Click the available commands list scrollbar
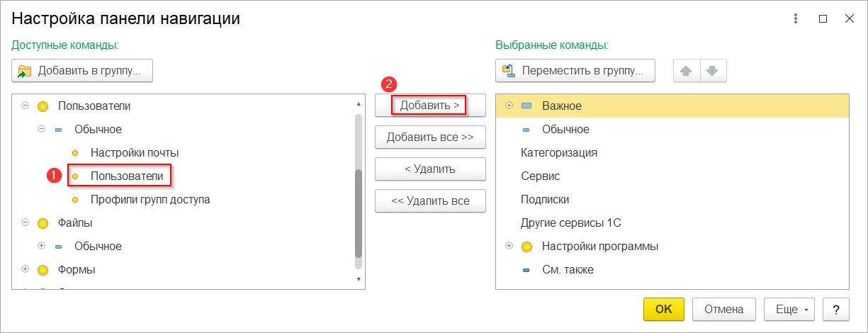Image resolution: width=868 pixels, height=333 pixels. pyautogui.click(x=359, y=213)
